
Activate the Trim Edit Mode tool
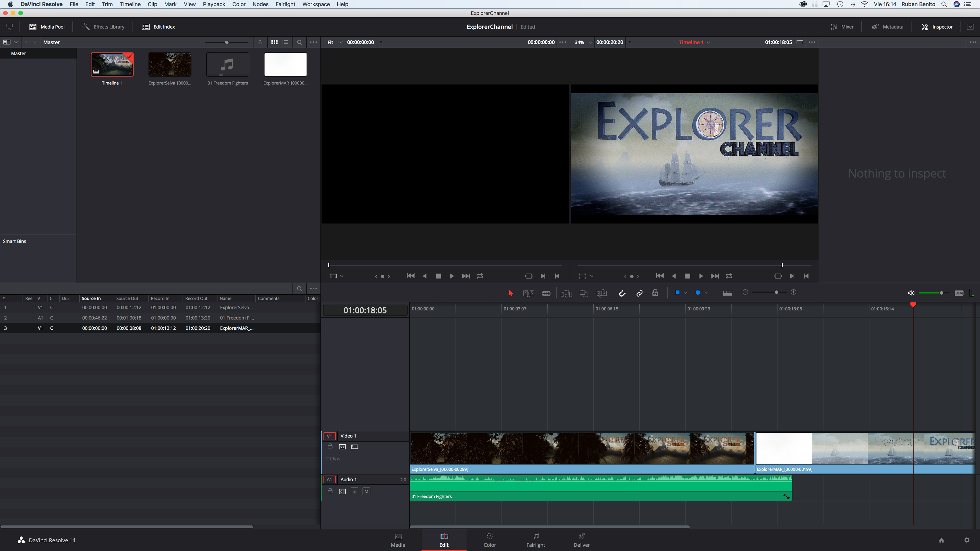[x=529, y=293]
